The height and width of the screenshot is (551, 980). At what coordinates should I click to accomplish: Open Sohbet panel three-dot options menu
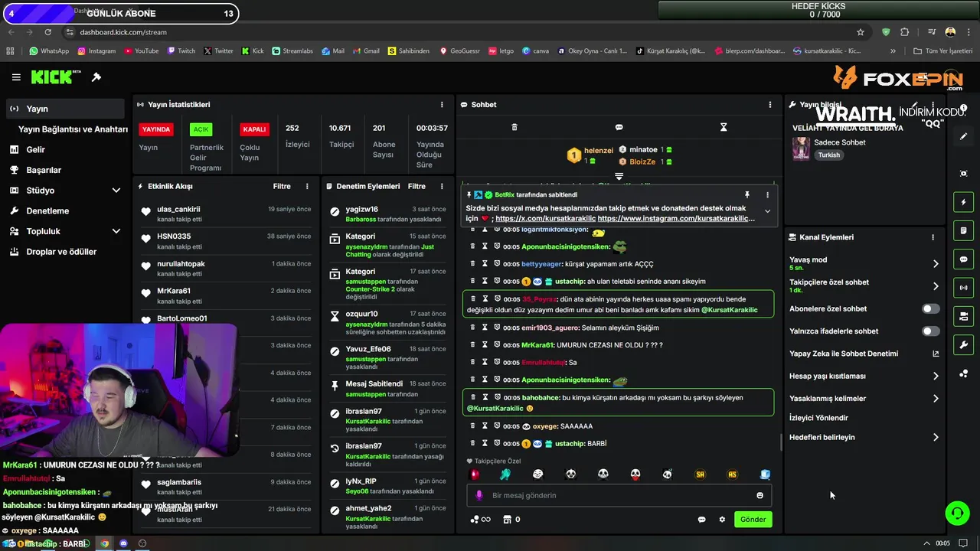pos(770,105)
